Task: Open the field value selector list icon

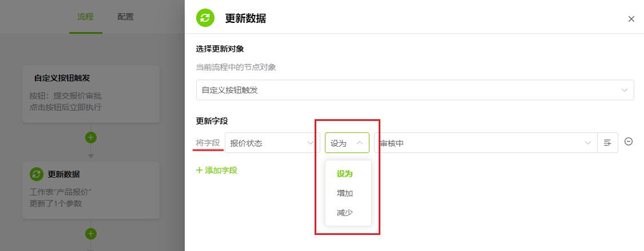Action: pos(607,143)
